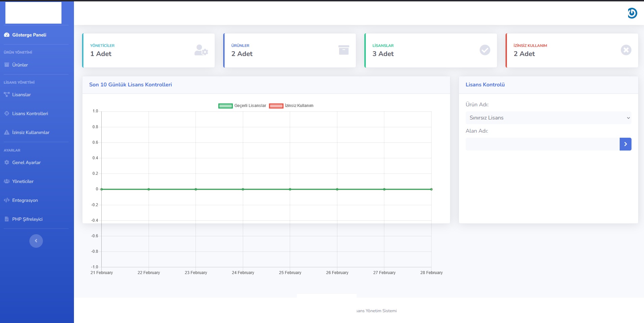
Task: Click the Yöneticiler users icon
Action: pos(6,181)
